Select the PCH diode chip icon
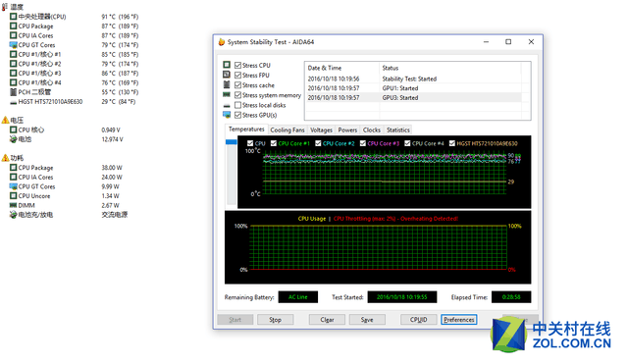 pyautogui.click(x=13, y=92)
